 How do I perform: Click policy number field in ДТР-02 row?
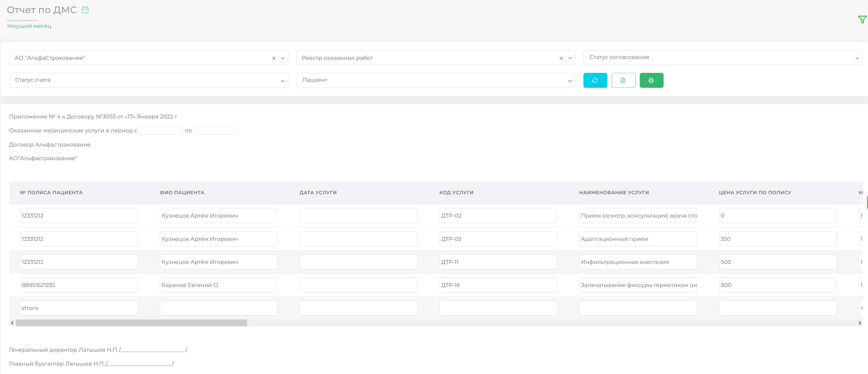click(79, 215)
